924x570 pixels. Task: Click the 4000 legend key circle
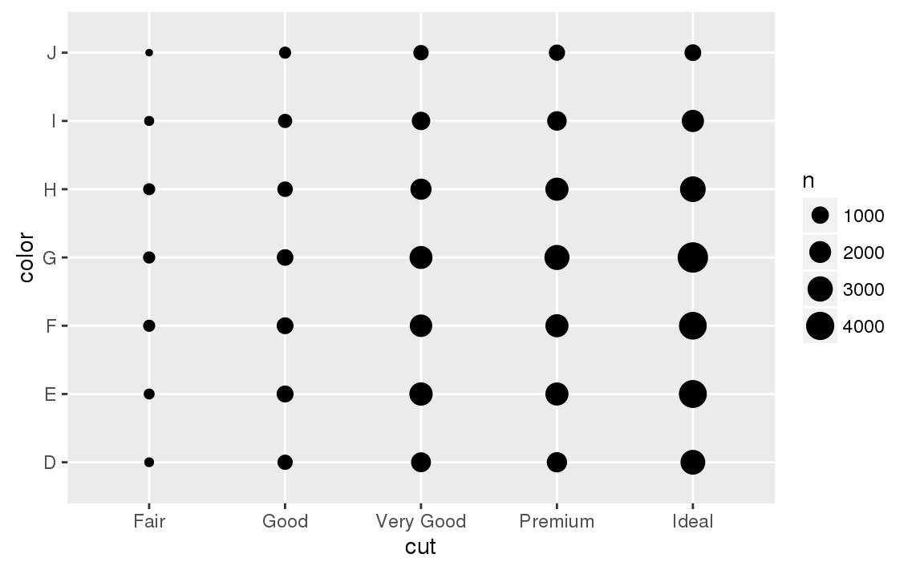click(x=820, y=326)
